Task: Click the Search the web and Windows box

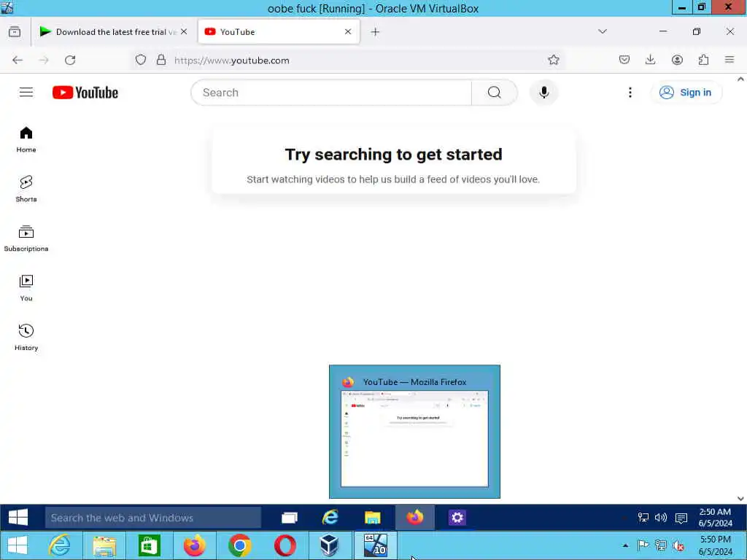Action: click(153, 518)
